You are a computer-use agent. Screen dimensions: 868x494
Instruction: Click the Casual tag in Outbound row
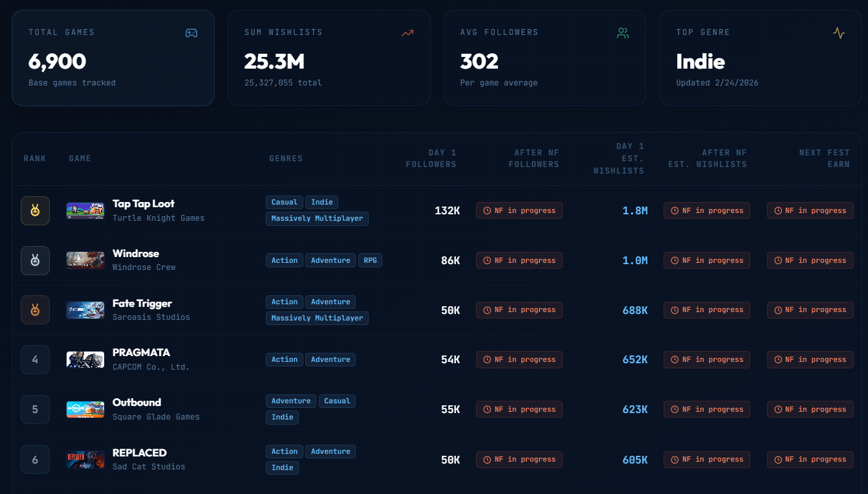(x=337, y=401)
